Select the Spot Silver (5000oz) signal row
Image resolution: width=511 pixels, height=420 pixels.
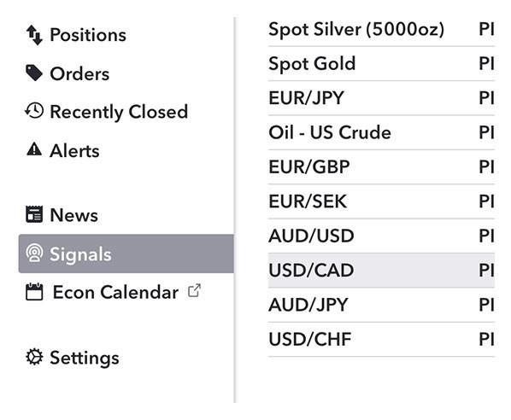[381, 29]
